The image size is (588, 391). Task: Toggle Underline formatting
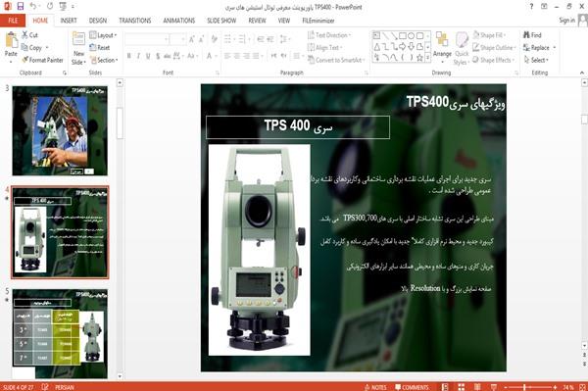148,56
